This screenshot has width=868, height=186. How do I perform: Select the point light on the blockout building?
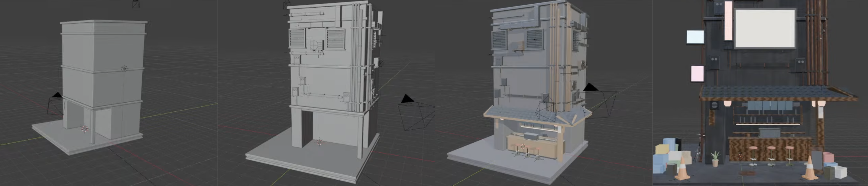pyautogui.click(x=124, y=68)
